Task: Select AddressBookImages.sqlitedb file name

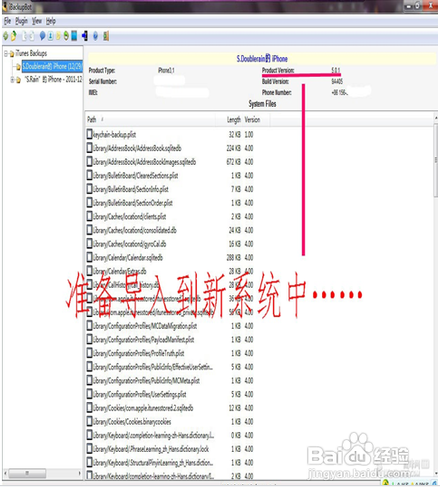Action: [x=144, y=162]
